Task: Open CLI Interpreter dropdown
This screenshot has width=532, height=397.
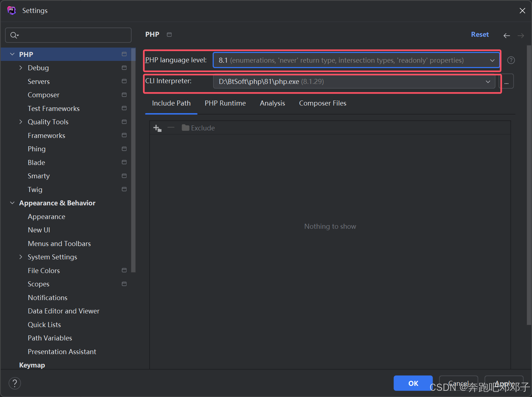Action: [x=354, y=81]
